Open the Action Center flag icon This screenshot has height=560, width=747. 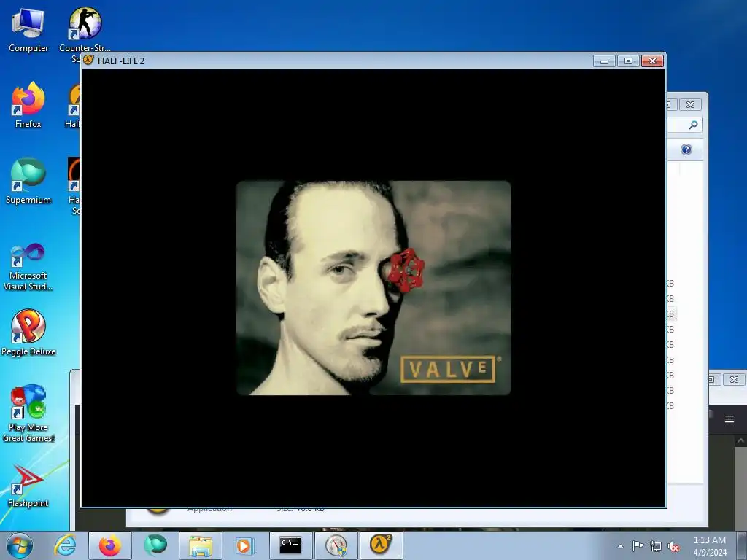point(638,546)
